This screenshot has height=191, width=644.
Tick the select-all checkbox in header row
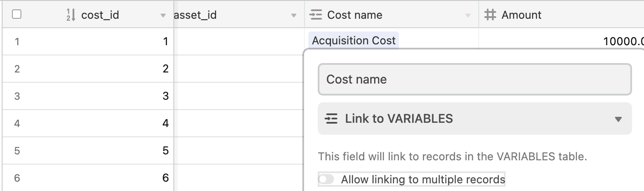click(17, 14)
